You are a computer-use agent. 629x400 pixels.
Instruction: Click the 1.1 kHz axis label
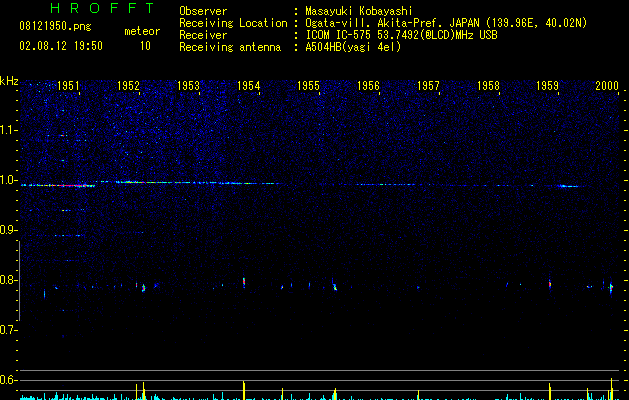click(x=9, y=130)
